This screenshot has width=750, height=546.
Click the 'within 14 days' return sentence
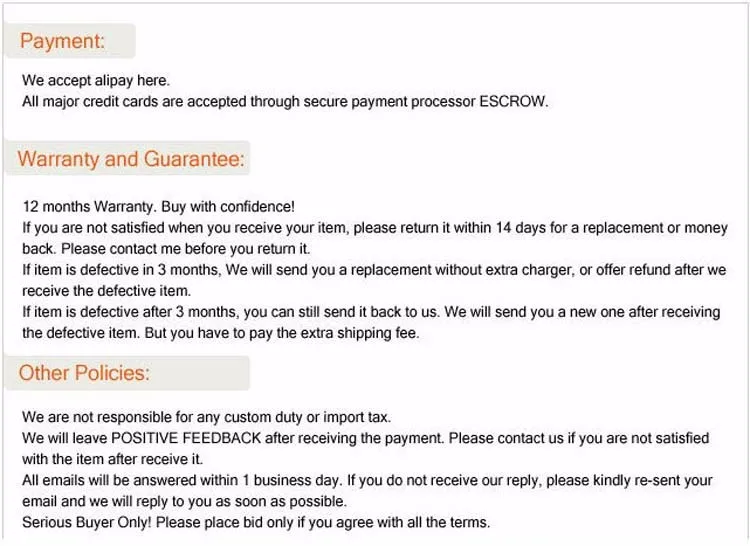[x=375, y=228]
